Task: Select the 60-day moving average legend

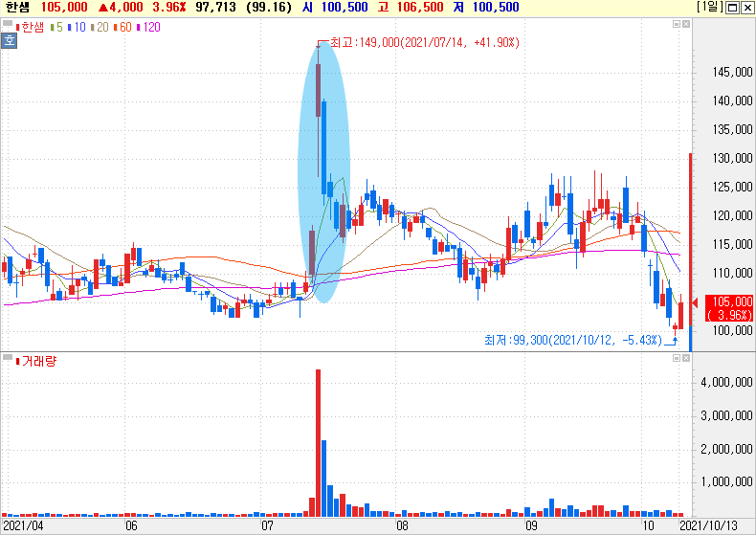Action: [122, 28]
